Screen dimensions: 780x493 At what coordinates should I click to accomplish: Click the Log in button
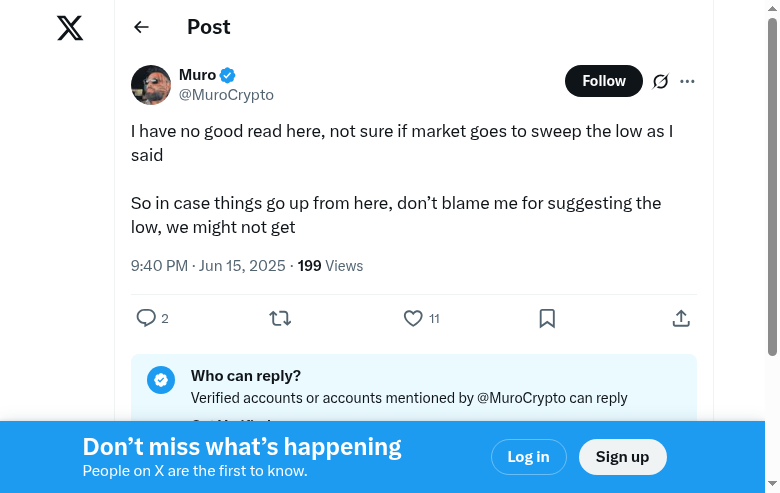(528, 457)
